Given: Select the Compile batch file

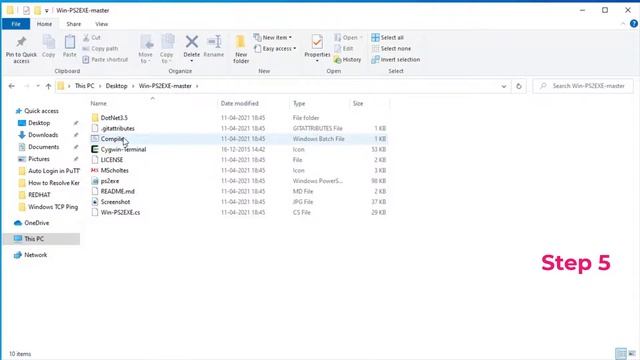Looking at the screenshot, I should (x=112, y=139).
